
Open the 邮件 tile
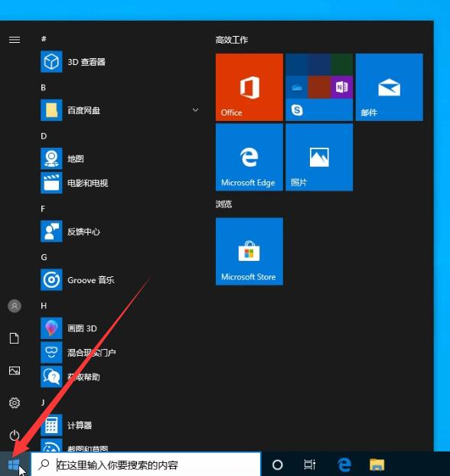(390, 87)
